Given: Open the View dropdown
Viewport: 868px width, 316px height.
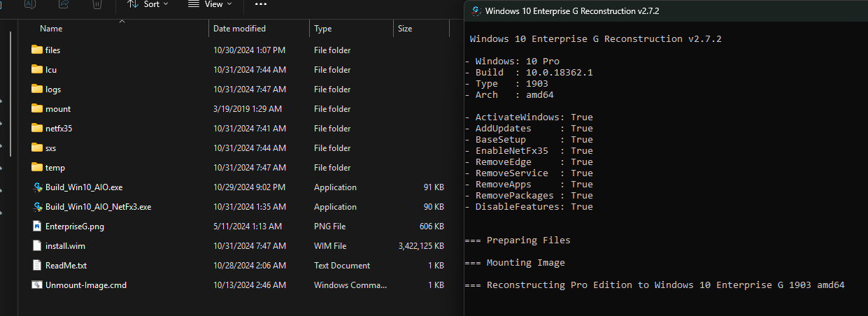Looking at the screenshot, I should click(x=211, y=4).
